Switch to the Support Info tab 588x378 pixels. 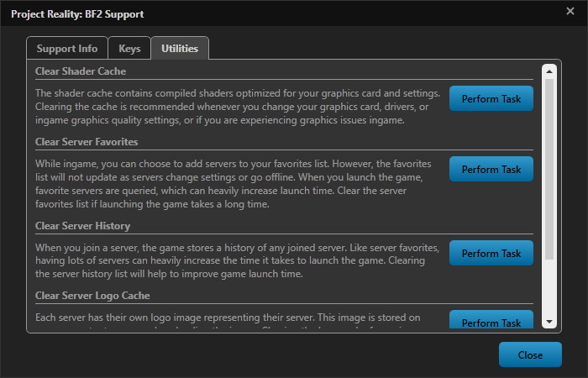click(67, 49)
